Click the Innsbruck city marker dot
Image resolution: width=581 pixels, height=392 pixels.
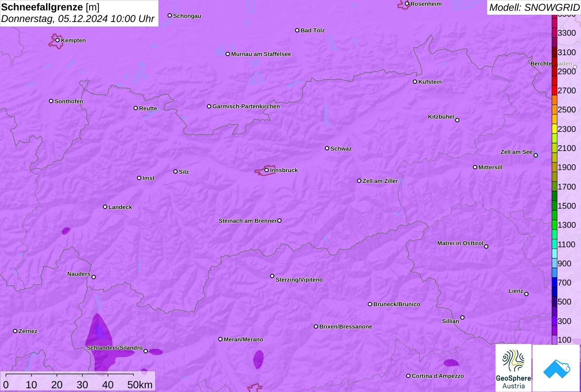[266, 170]
